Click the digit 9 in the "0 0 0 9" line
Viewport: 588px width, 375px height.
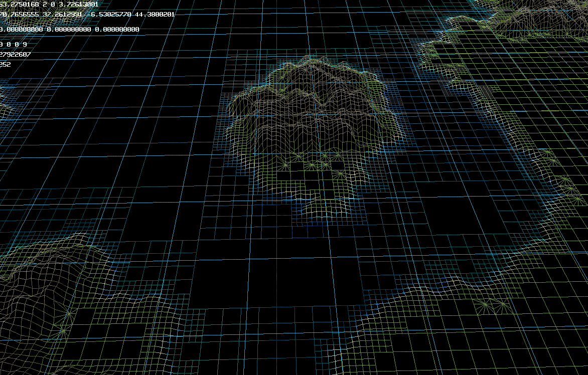(x=25, y=45)
